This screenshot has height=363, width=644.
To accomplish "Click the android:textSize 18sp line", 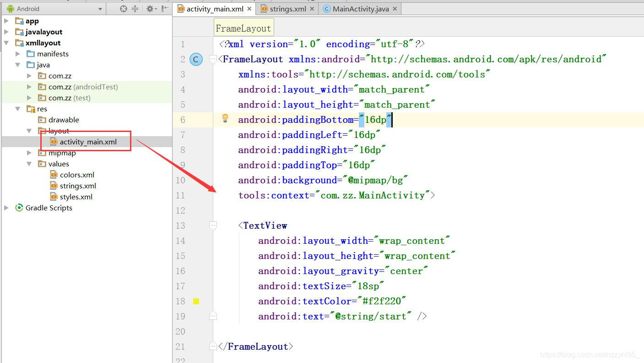I will pos(321,286).
